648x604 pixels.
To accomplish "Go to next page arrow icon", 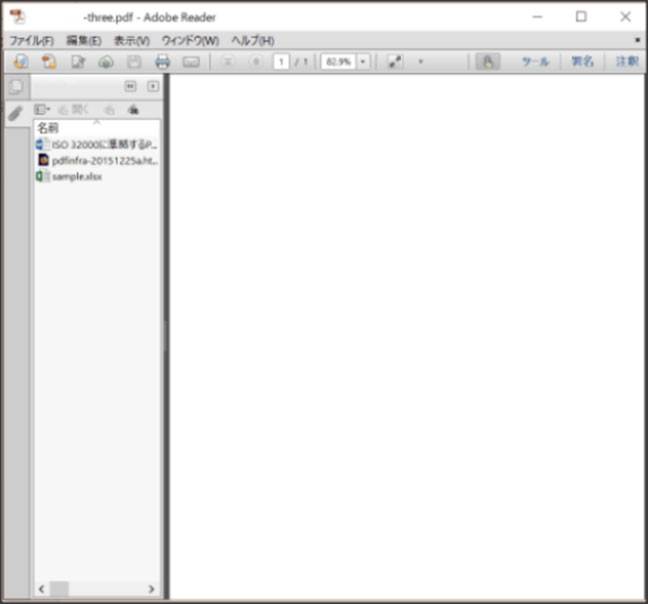I will tap(256, 62).
